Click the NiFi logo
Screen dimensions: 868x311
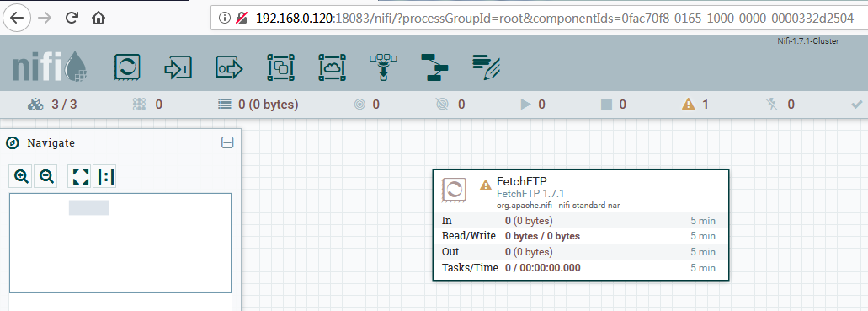50,67
